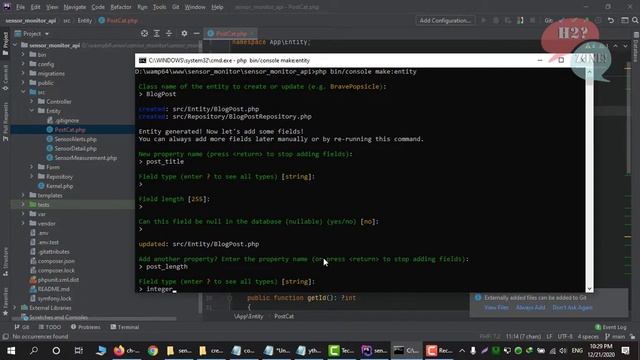
Task: Click the cmd scrollbar down arrow
Action: (x=589, y=288)
